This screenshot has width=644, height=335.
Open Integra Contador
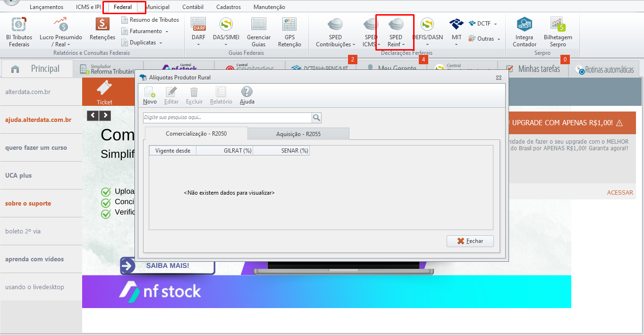[525, 32]
